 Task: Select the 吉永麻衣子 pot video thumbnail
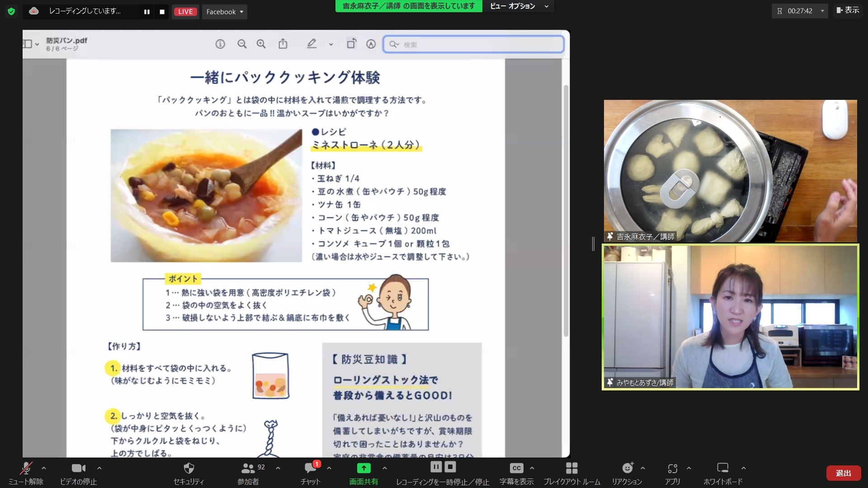[730, 171]
